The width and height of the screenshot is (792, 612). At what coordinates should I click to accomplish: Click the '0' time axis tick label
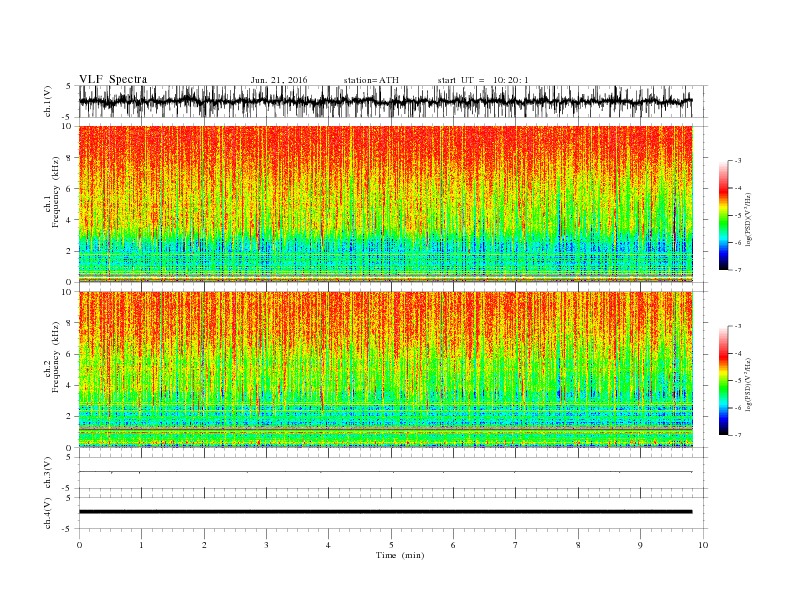(79, 545)
